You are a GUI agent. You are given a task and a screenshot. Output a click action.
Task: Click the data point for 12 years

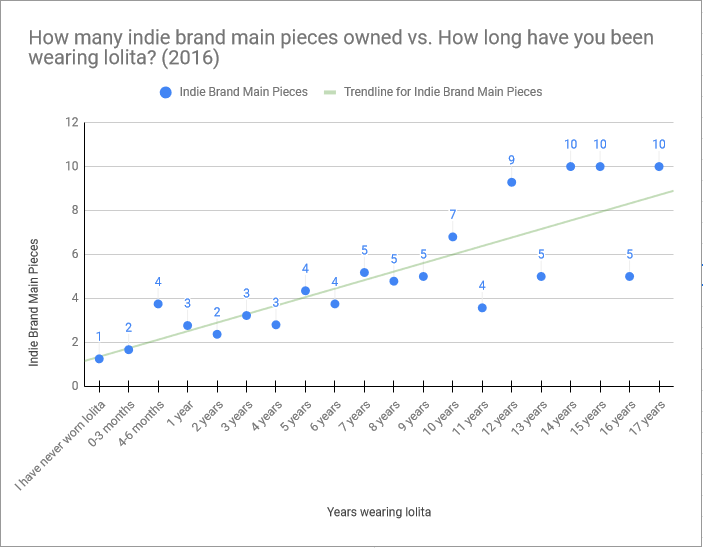511,182
